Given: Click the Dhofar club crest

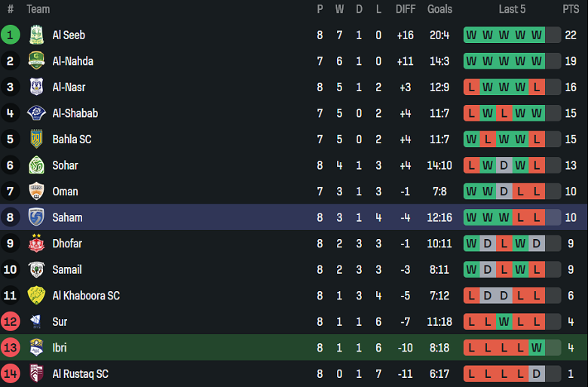Looking at the screenshot, I should 36,244.
